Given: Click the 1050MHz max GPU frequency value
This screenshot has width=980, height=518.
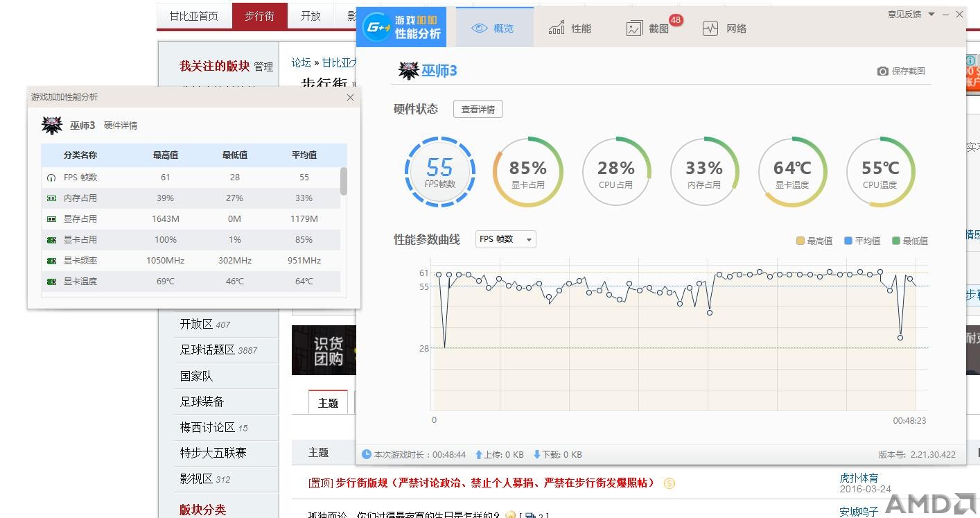Looking at the screenshot, I should [x=166, y=261].
